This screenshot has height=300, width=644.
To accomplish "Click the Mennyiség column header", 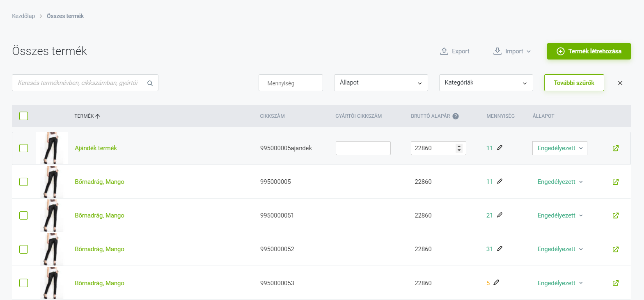I will click(x=500, y=116).
